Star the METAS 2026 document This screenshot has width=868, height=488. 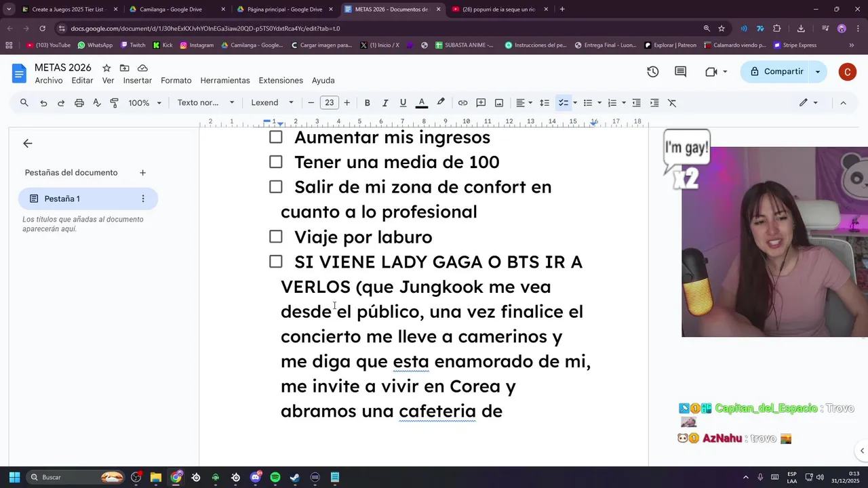[106, 68]
